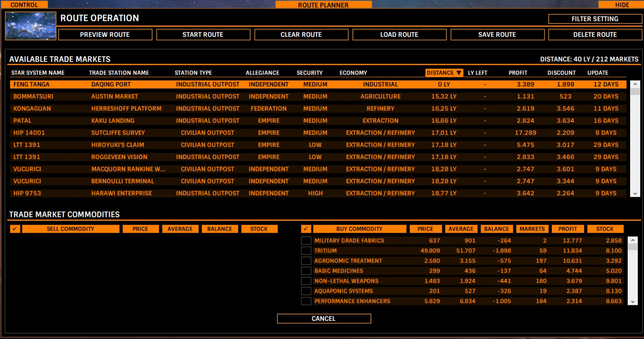
Task: Click commodities list scroll-up arrow
Action: [x=633, y=240]
